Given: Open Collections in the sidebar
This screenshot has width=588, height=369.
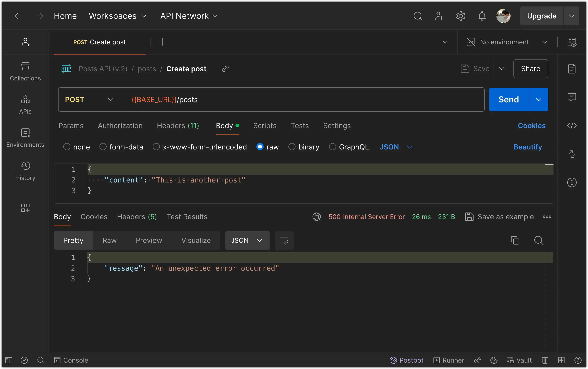Looking at the screenshot, I should (x=25, y=71).
